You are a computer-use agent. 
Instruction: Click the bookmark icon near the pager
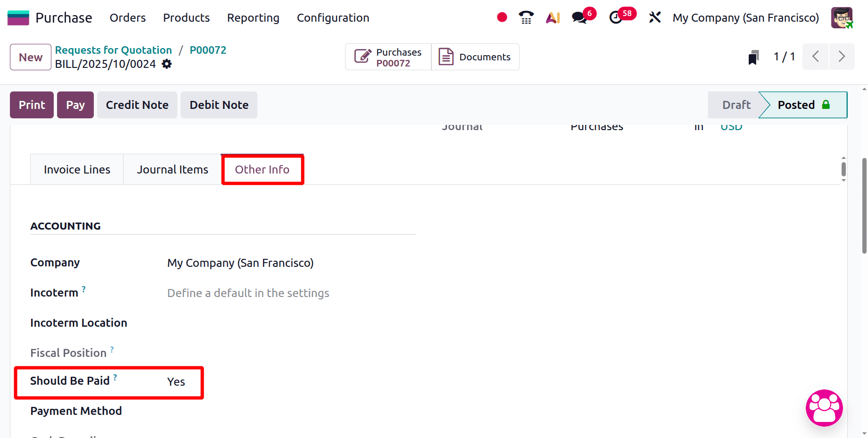[753, 57]
